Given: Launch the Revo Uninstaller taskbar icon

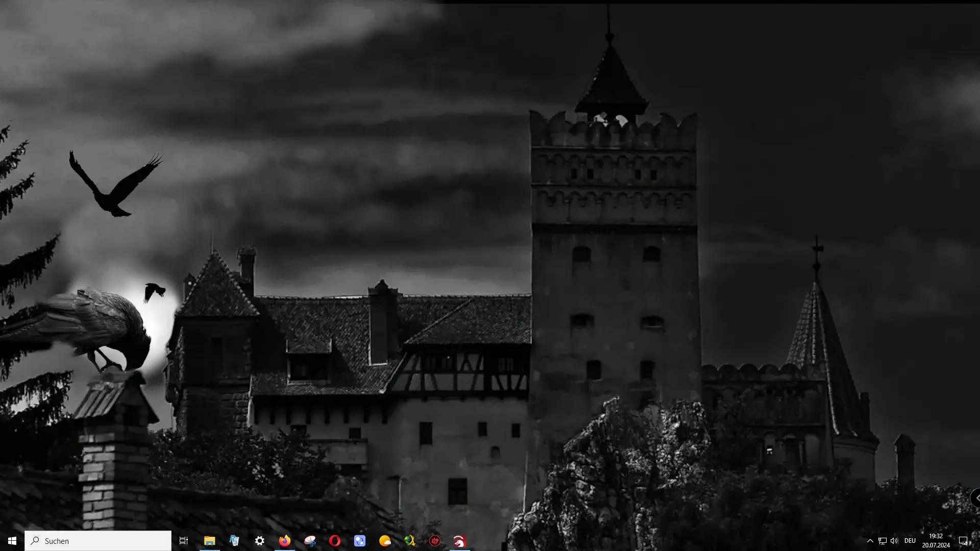Looking at the screenshot, I should click(x=234, y=541).
